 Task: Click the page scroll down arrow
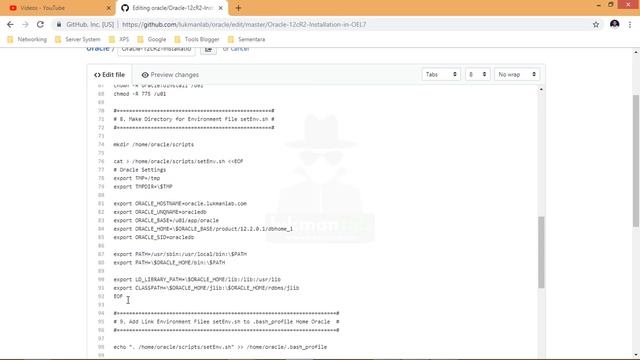pyautogui.click(x=636, y=355)
